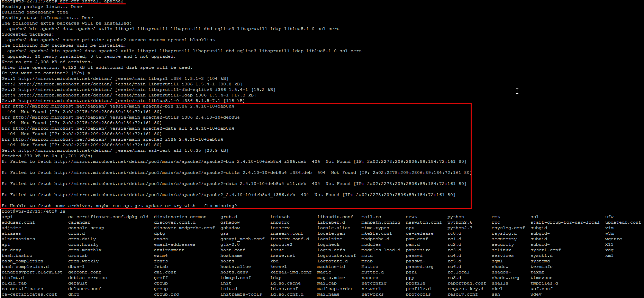Click the underlined apt-get install apache2 command

(91, 1)
